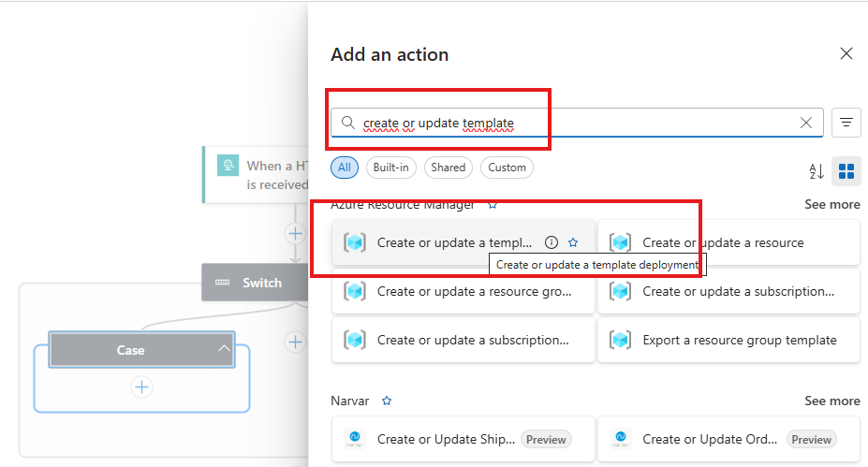Clear the action search text
Screen dimensions: 868x467
coord(806,123)
